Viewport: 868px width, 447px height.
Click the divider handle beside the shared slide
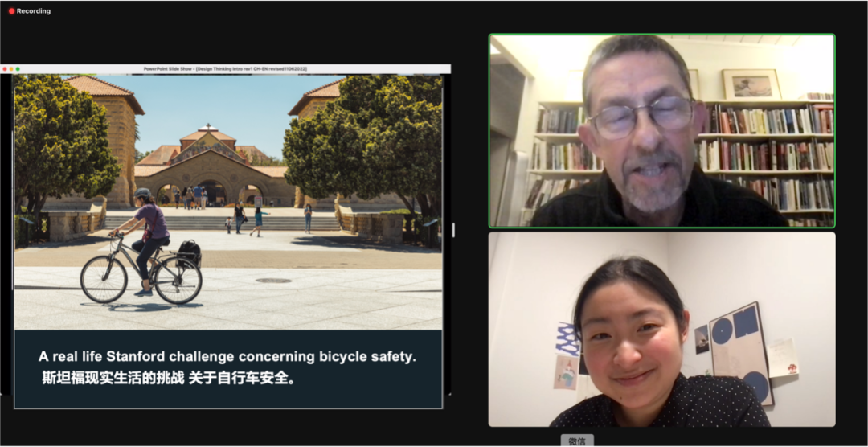coord(453,230)
